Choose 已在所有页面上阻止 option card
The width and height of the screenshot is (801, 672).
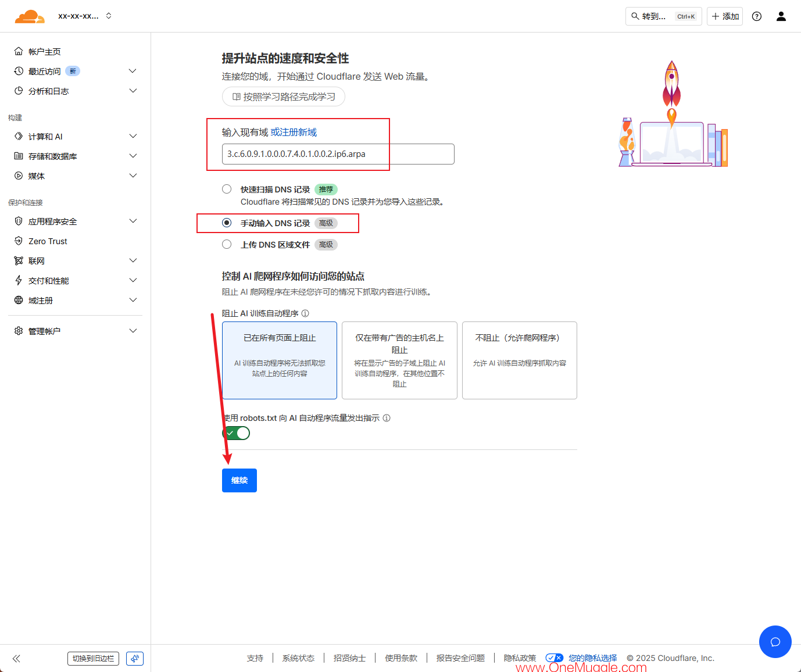point(280,360)
